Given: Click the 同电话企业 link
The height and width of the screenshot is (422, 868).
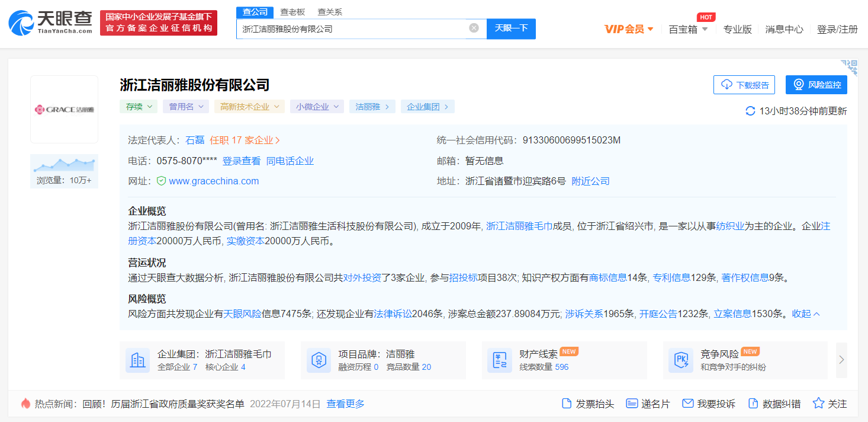Looking at the screenshot, I should (290, 161).
